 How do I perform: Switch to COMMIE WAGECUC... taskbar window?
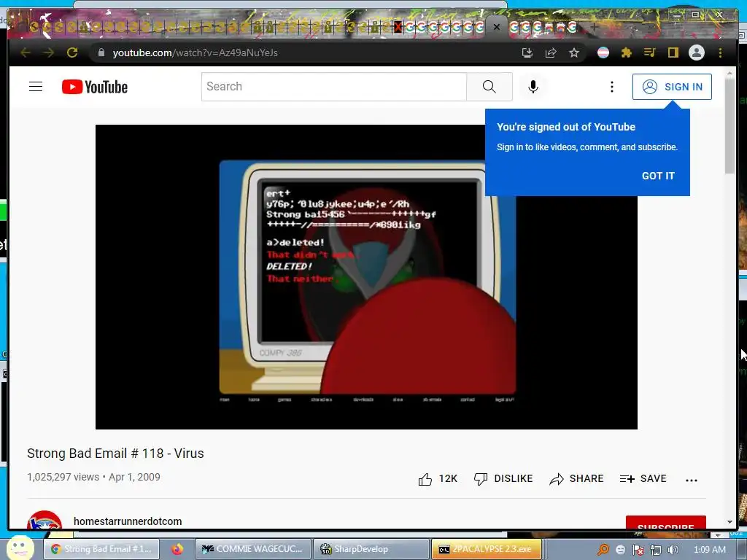(253, 549)
